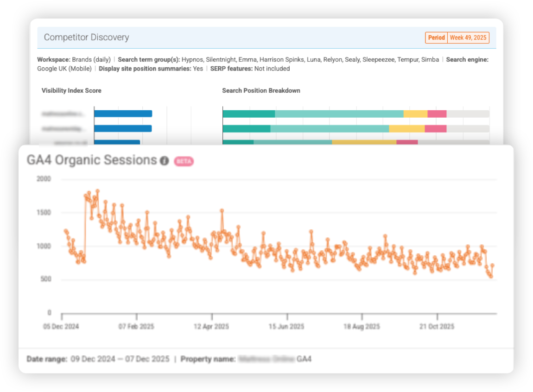Viewport: 533px width, 392px height.
Task: Select the Competitor Discovery panel header
Action: tap(86, 38)
